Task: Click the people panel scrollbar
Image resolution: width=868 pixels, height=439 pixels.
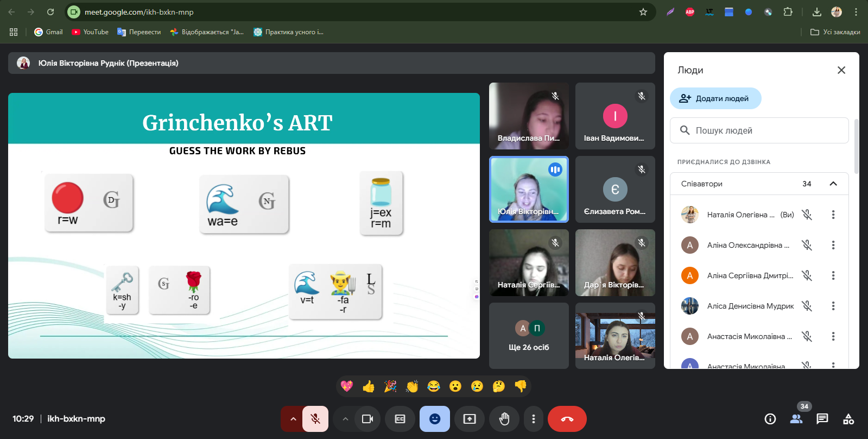Action: (857, 147)
